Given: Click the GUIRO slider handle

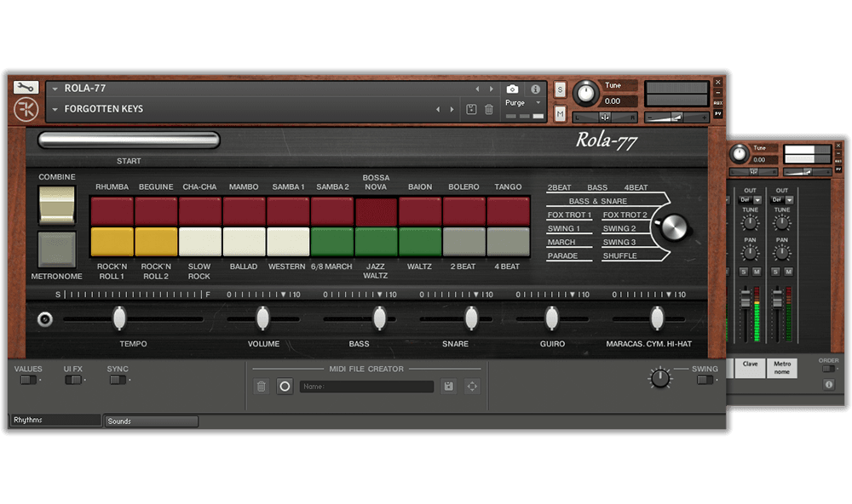Looking at the screenshot, I should click(551, 318).
